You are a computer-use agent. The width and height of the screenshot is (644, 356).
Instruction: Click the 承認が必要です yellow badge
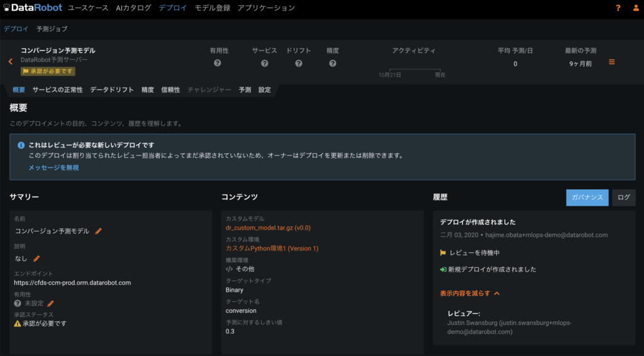click(48, 72)
